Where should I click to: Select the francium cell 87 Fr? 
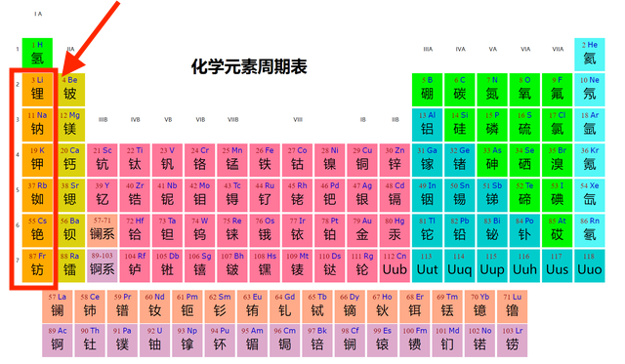37,266
